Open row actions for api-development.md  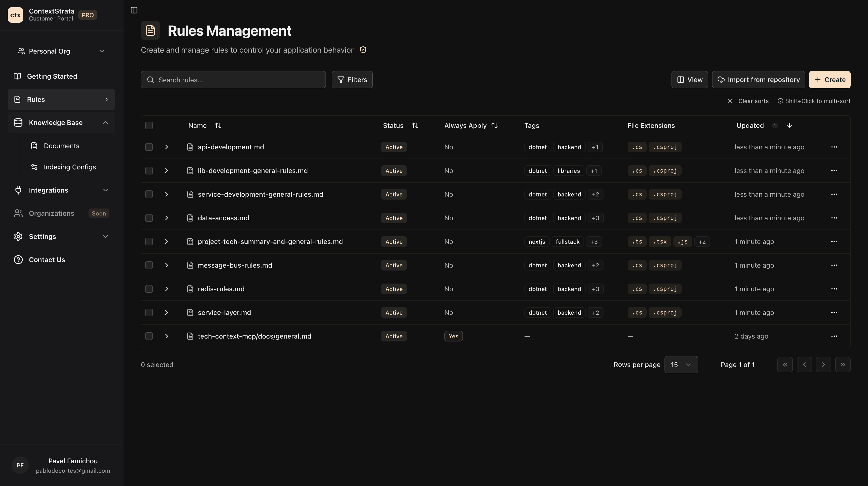click(834, 147)
